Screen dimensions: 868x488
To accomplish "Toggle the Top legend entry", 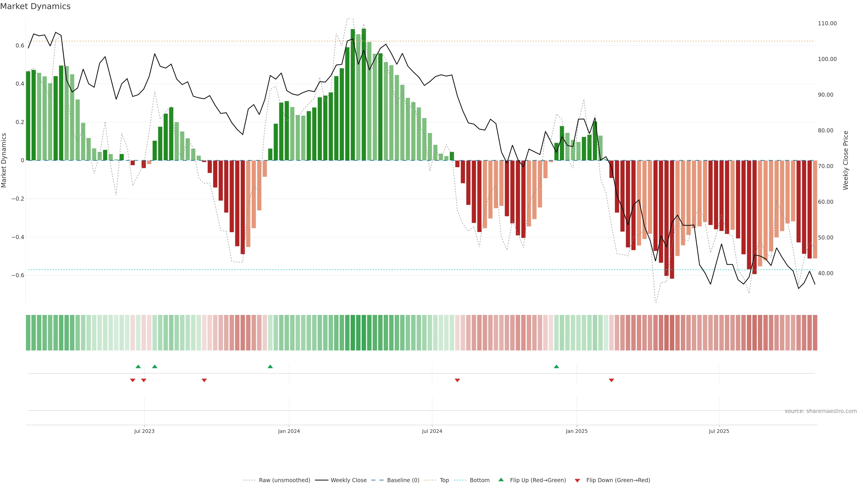I will [444, 480].
